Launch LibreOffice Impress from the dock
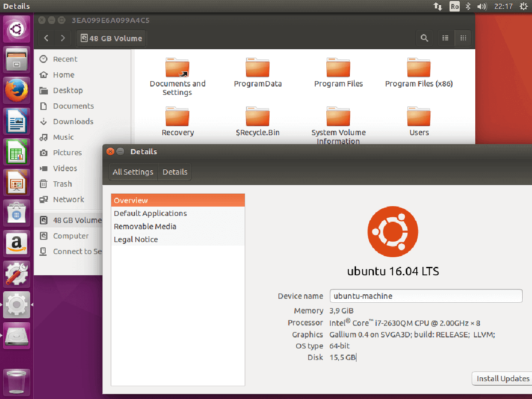Viewport: 532px width, 399px height. coord(17,182)
